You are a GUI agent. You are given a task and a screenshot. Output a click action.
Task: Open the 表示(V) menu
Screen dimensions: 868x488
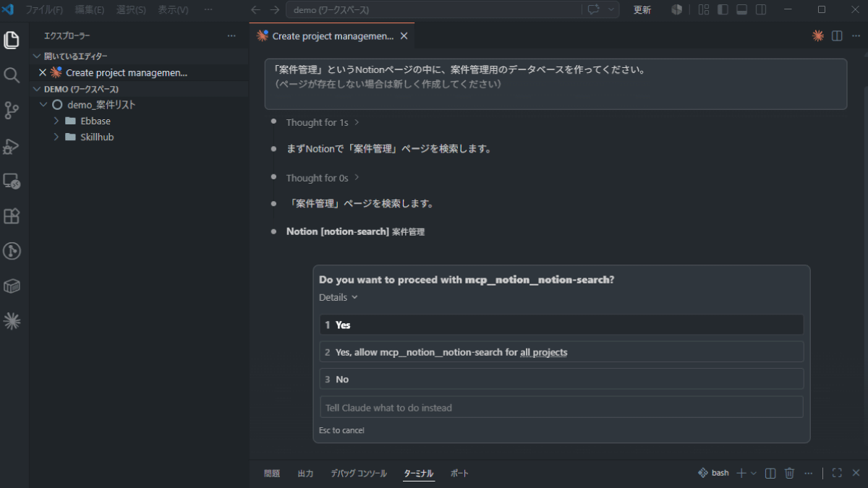pos(173,10)
